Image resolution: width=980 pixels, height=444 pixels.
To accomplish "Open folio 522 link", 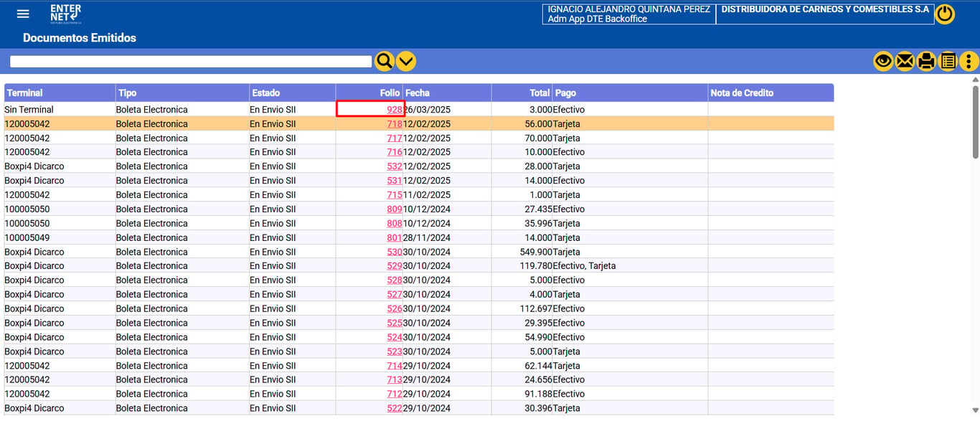I will click(395, 408).
